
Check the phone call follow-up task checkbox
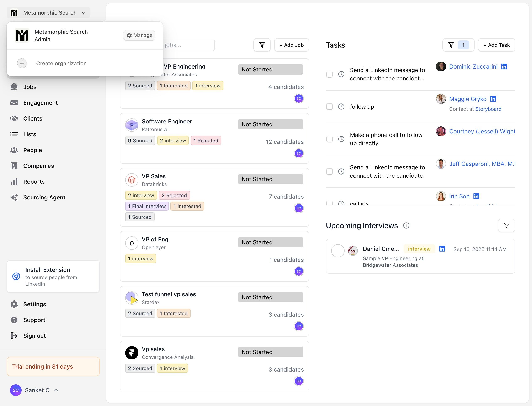(x=329, y=139)
